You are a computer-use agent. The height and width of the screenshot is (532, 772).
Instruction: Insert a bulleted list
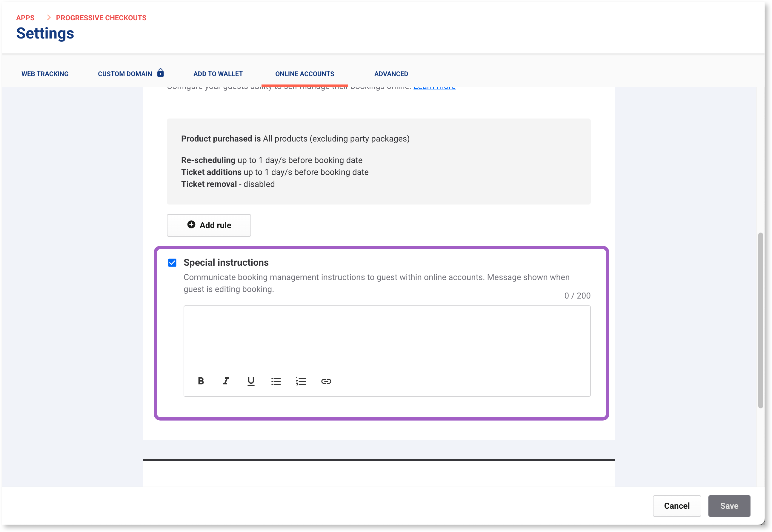(x=276, y=381)
